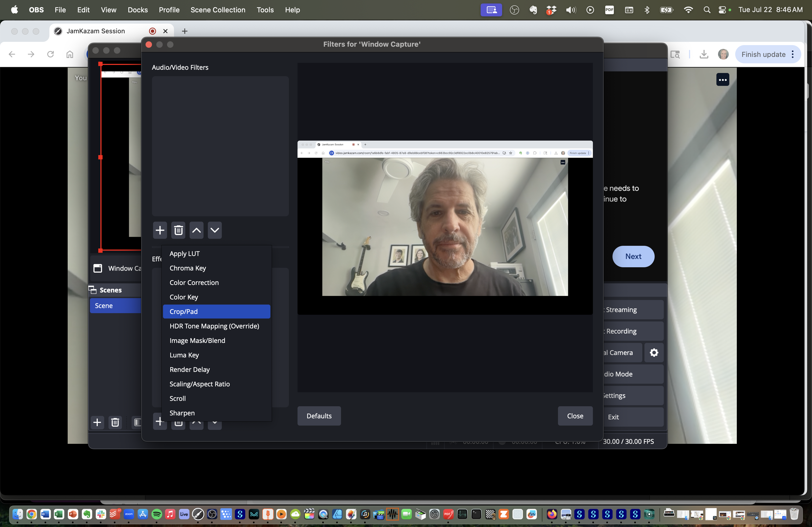Close the filters dialog via Close

point(575,416)
